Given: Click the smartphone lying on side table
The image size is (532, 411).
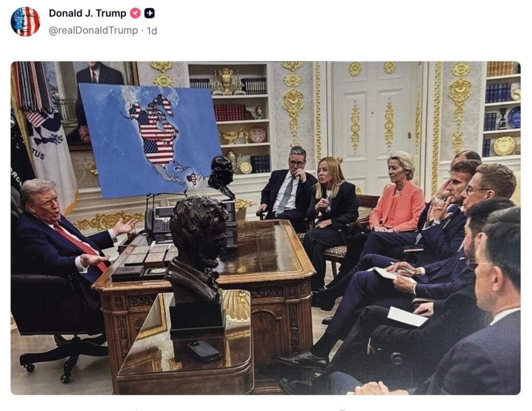Looking at the screenshot, I should pos(204,351).
